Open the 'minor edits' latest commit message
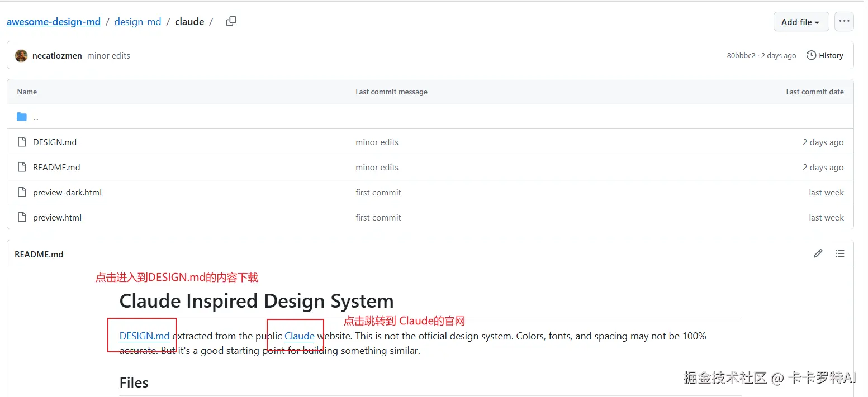Screen dimensions: 868x397 (x=108, y=56)
